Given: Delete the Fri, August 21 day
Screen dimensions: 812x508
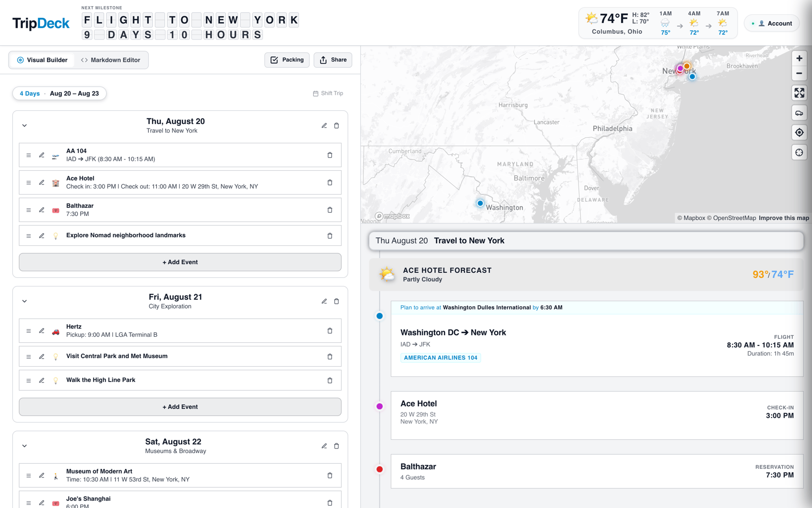Looking at the screenshot, I should coord(336,301).
